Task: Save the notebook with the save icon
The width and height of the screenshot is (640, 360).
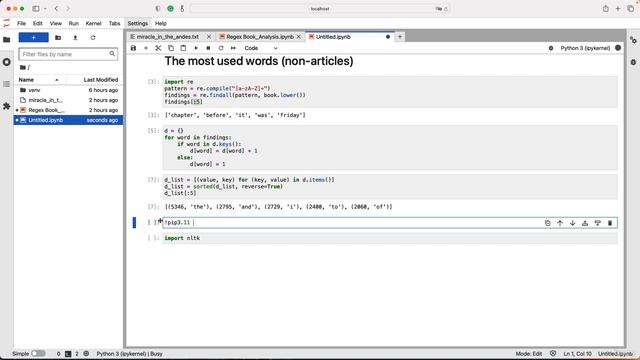Action: [133, 48]
